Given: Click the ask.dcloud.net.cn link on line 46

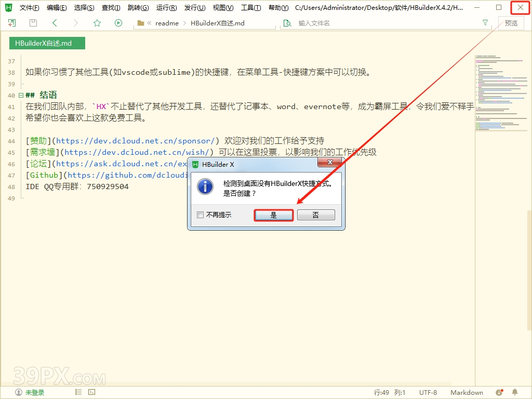Looking at the screenshot, I should pyautogui.click(x=122, y=164).
